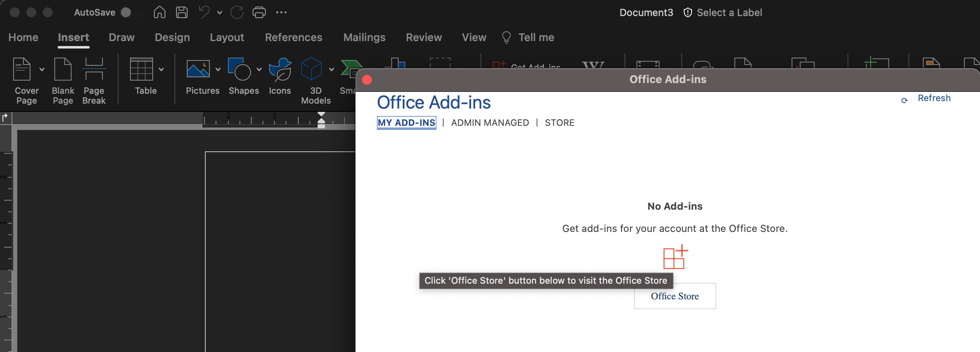
Task: Open the three-dot quick access menu
Action: coord(281,12)
